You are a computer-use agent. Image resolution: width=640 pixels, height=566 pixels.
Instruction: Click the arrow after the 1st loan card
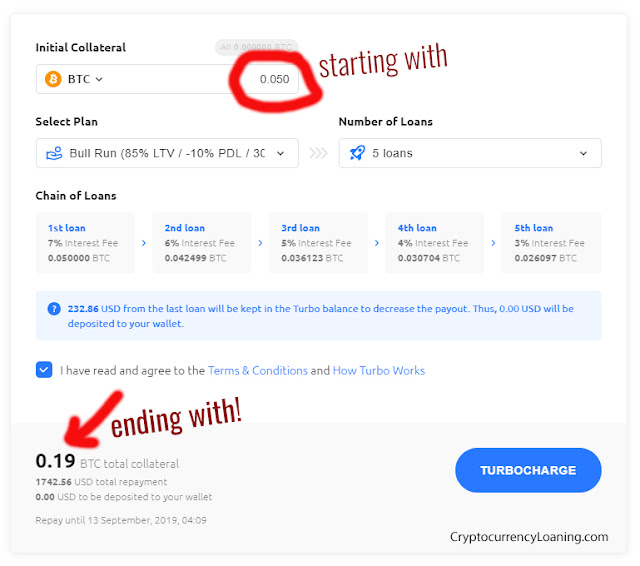point(144,243)
